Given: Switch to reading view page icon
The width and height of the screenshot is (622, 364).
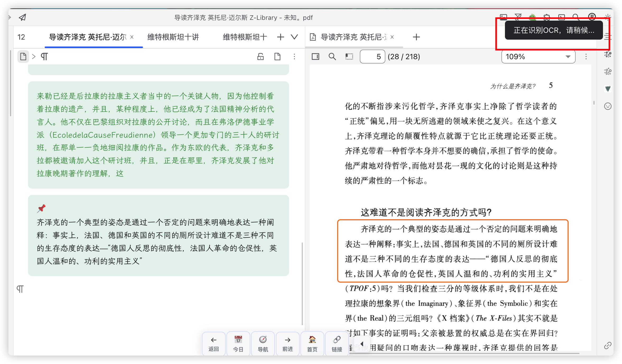Looking at the screenshot, I should (x=277, y=57).
